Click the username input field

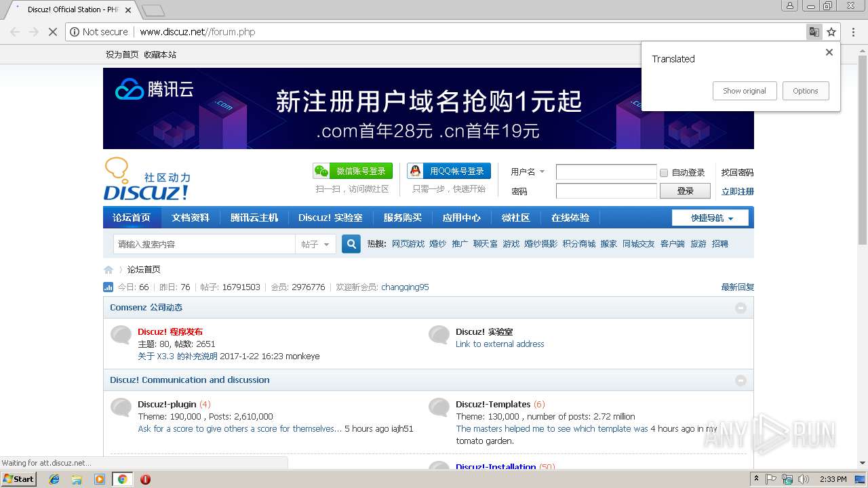click(x=606, y=172)
